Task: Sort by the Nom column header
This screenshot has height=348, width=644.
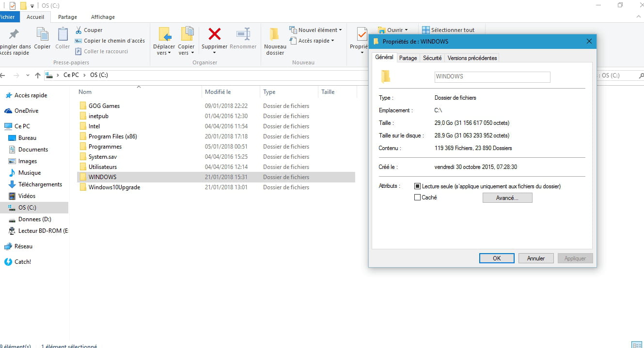Action: pos(139,92)
